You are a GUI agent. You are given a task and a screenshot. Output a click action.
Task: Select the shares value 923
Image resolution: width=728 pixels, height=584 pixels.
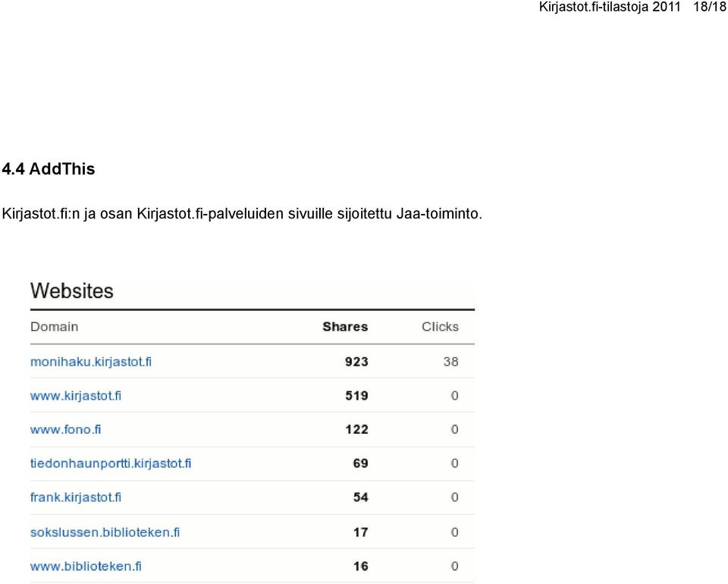tap(356, 362)
